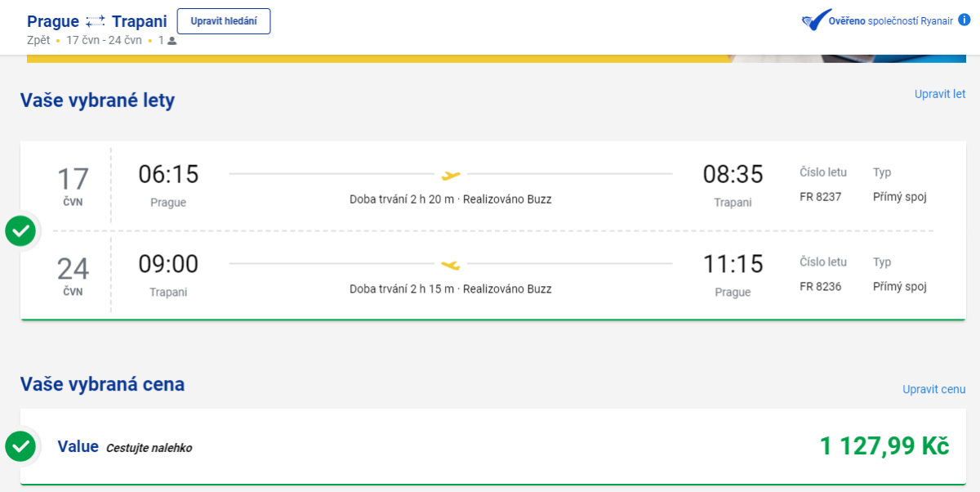This screenshot has width=980, height=492.
Task: Click the yellow promo banner at top
Action: [376, 59]
